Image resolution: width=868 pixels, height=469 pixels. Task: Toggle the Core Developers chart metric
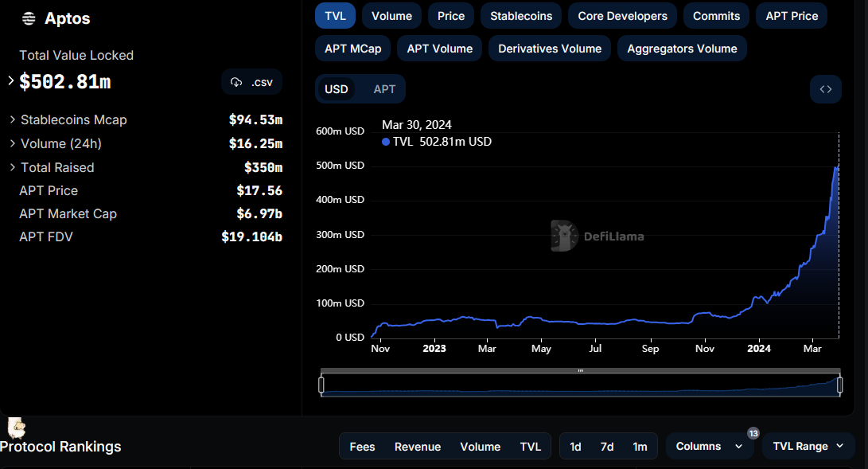(x=622, y=16)
